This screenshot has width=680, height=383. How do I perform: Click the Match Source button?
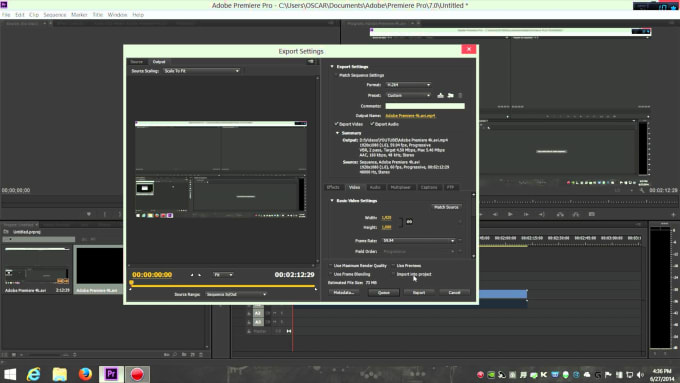[446, 207]
